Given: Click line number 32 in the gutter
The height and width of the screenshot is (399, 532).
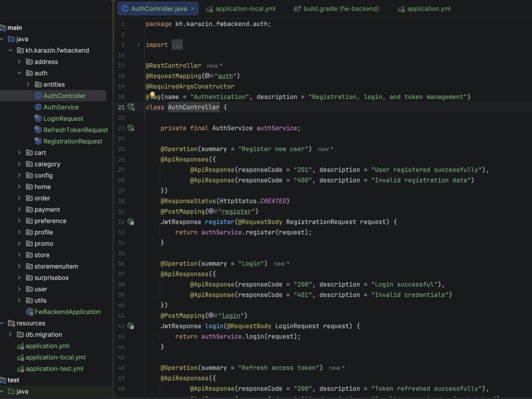Looking at the screenshot, I should tap(121, 222).
